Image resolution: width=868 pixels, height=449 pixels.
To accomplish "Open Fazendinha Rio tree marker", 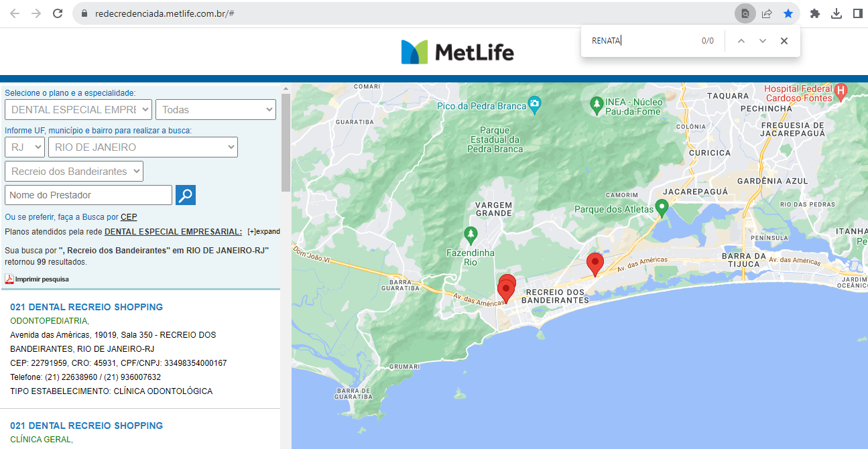I will tap(471, 235).
